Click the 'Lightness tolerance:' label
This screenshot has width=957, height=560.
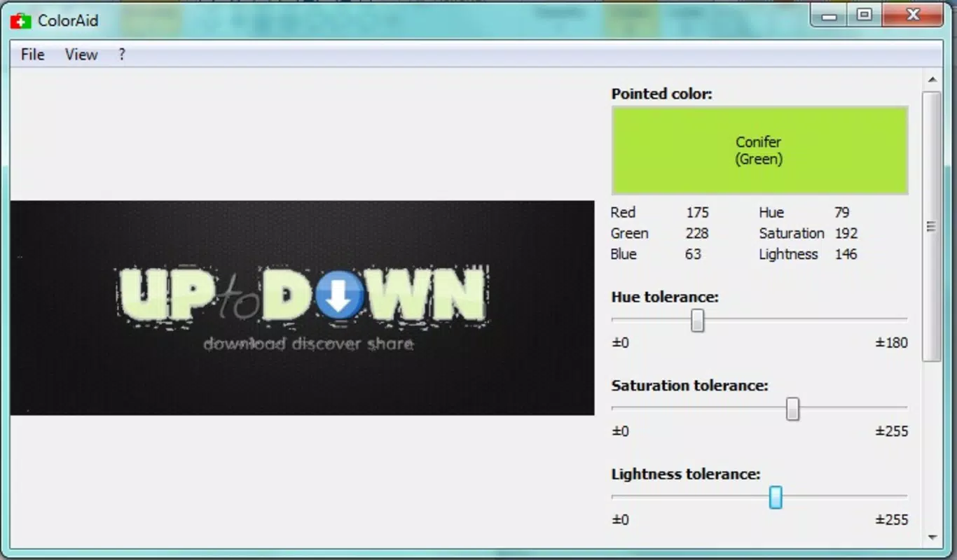(x=685, y=474)
